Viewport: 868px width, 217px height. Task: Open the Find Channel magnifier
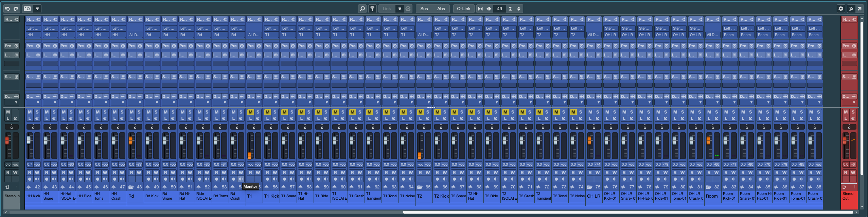[362, 9]
